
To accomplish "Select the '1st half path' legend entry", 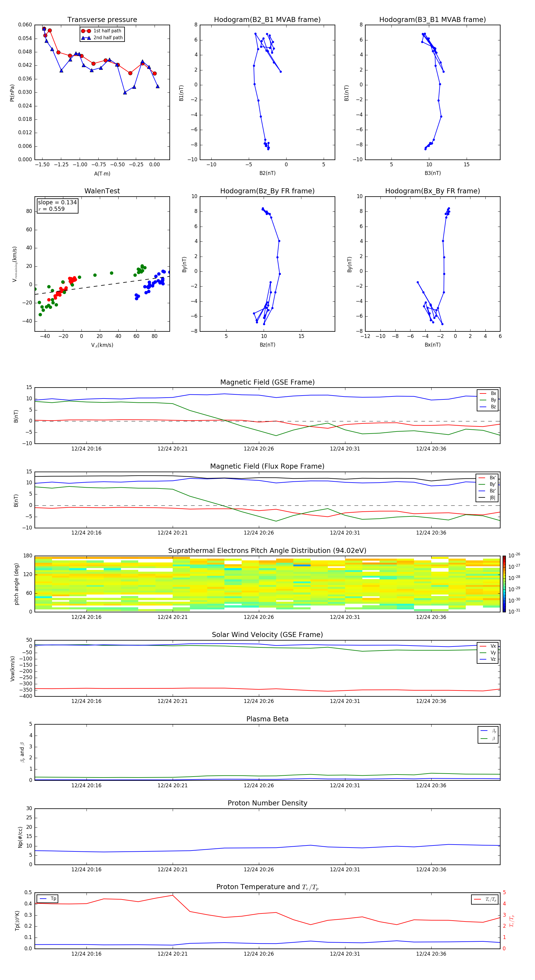I will tap(102, 31).
